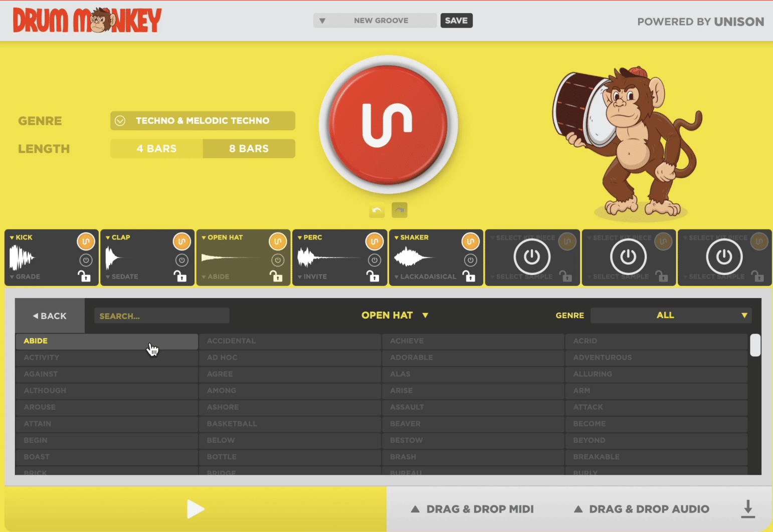Regenerate the Open Hat slot with its orange icon
Viewport: 773px width, 532px height.
[278, 241]
